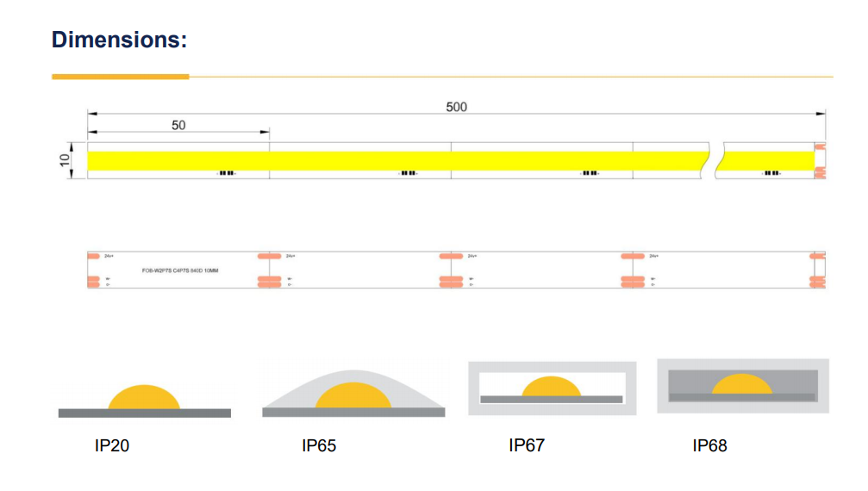Click the IP20 cross-section illustration
The image size is (868, 491).
coord(144,401)
